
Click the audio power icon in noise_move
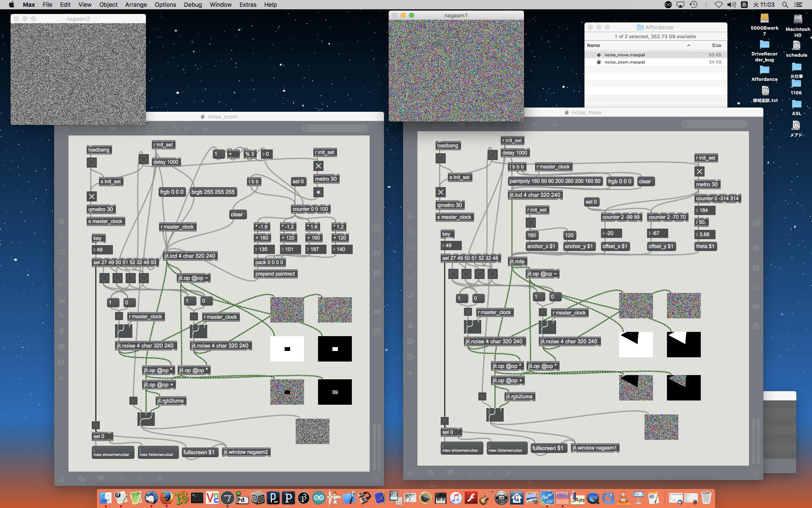756,473
